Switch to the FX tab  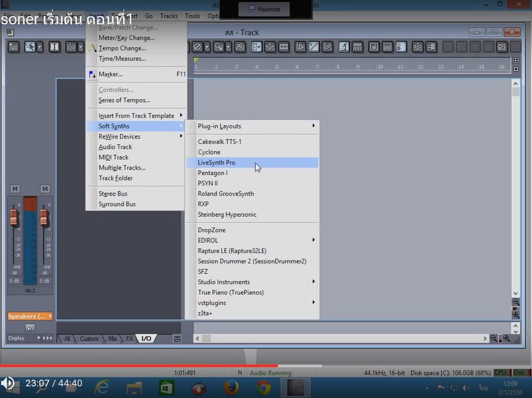click(129, 339)
